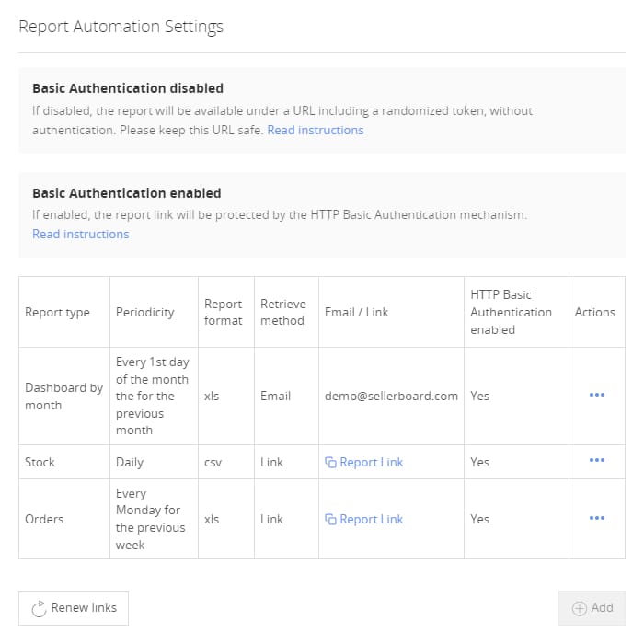Open Read instructions under Basic Authentication disabled
This screenshot has width=644, height=644.
point(315,130)
